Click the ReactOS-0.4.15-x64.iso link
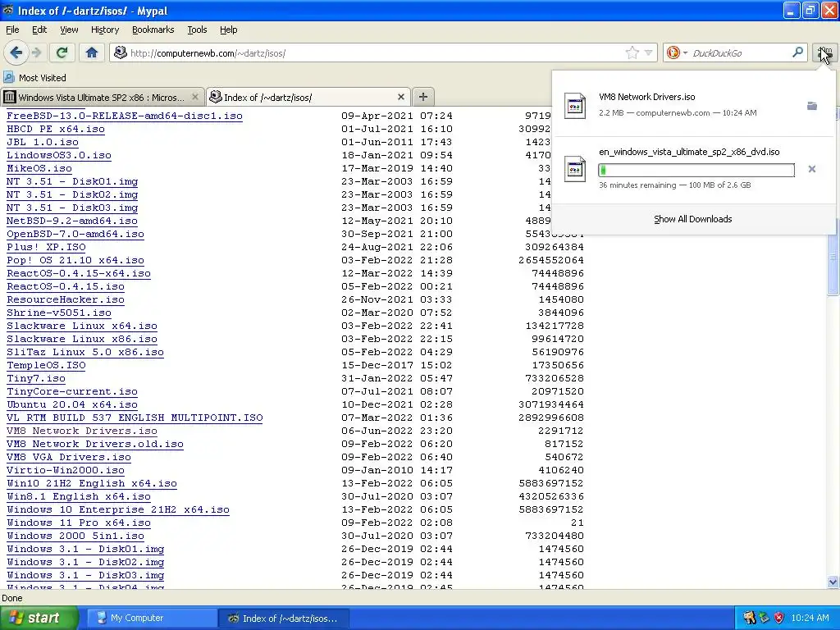This screenshot has height=630, width=840. 79,273
